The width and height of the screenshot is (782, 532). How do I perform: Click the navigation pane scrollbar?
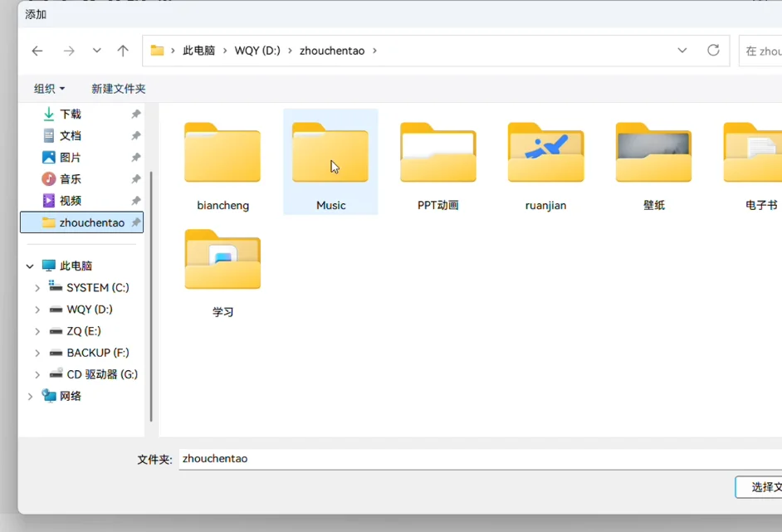point(151,296)
